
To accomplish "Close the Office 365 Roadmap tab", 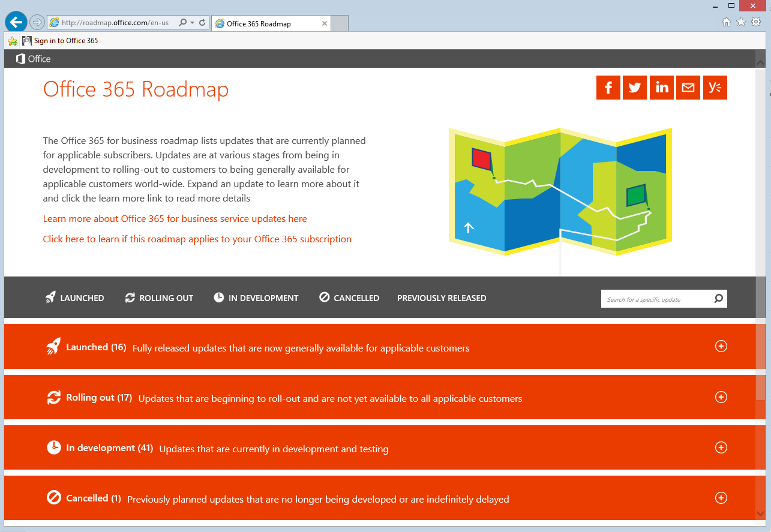I will (325, 24).
